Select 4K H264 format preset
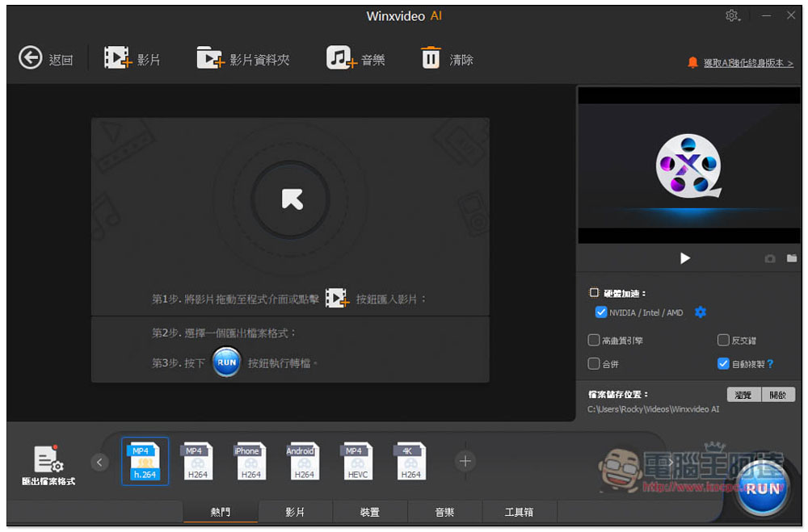Image resolution: width=808 pixels, height=532 pixels. [410, 462]
